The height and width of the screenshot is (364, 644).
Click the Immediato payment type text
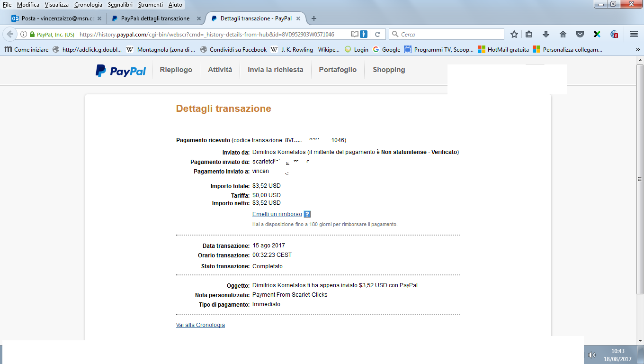tap(266, 304)
